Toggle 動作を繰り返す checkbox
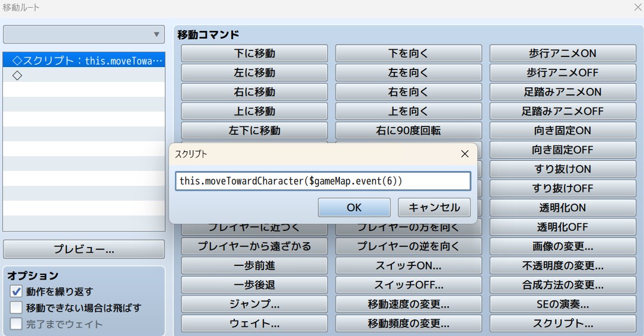Viewport: 644px width, 336px height. 17,291
